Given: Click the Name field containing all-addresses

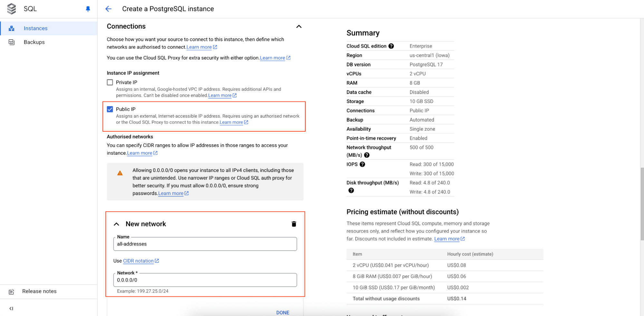Looking at the screenshot, I should tap(205, 244).
